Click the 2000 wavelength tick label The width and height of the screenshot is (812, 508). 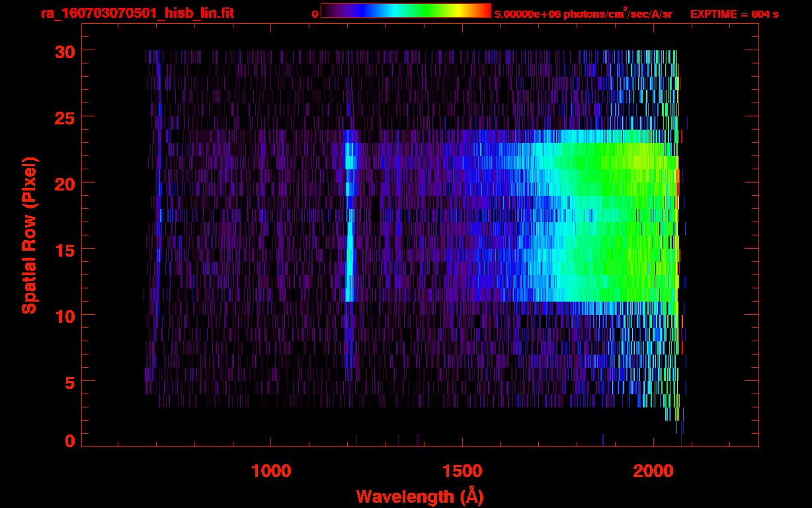(653, 471)
